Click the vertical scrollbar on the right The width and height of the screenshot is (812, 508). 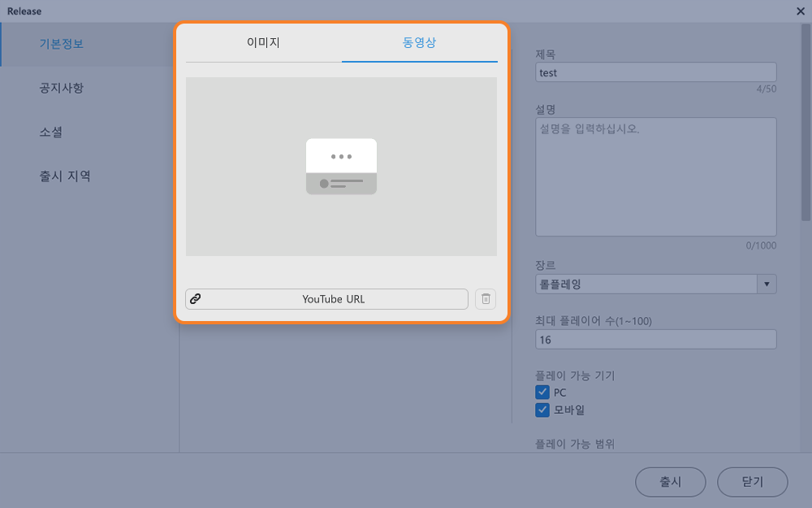[x=806, y=123]
